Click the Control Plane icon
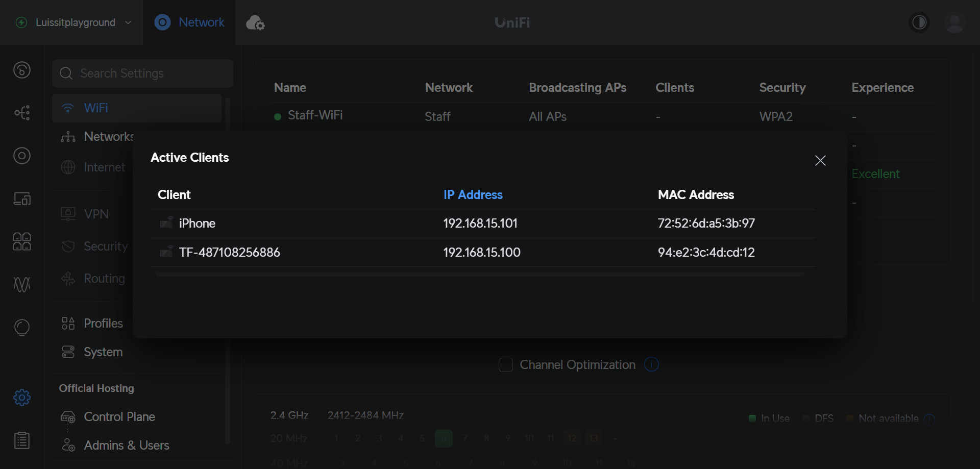The height and width of the screenshot is (469, 980). click(x=68, y=417)
